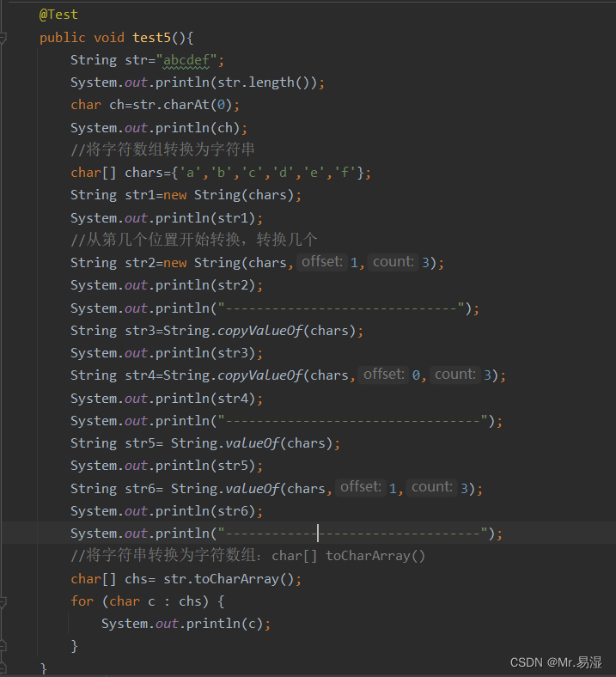Collapse the for loop fold marker
616x677 pixels.
pyautogui.click(x=3, y=602)
